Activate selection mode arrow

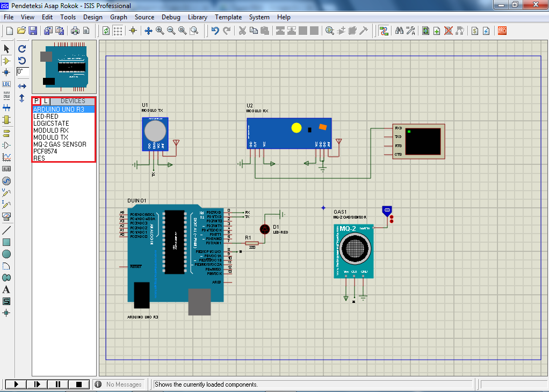(6, 49)
